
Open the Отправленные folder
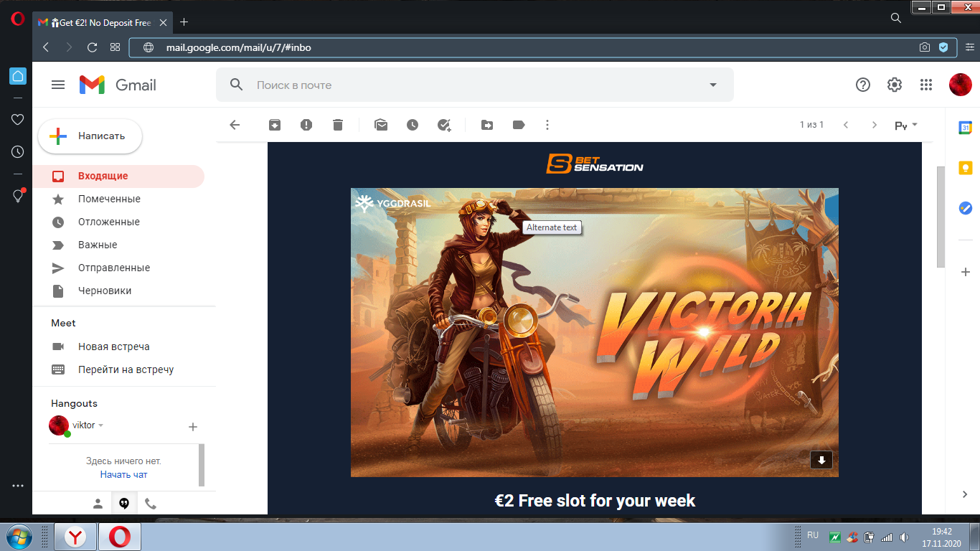118,268
